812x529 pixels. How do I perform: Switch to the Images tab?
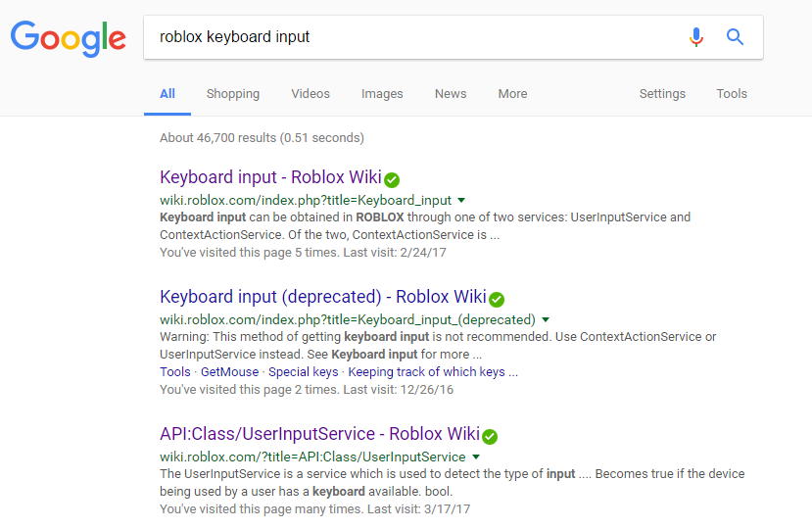(382, 94)
